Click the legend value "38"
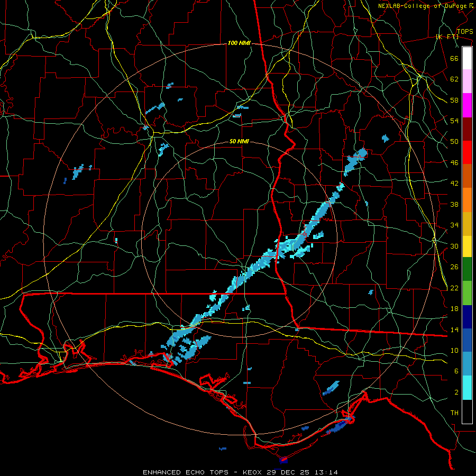Image resolution: width=476 pixels, height=476 pixels. point(454,204)
